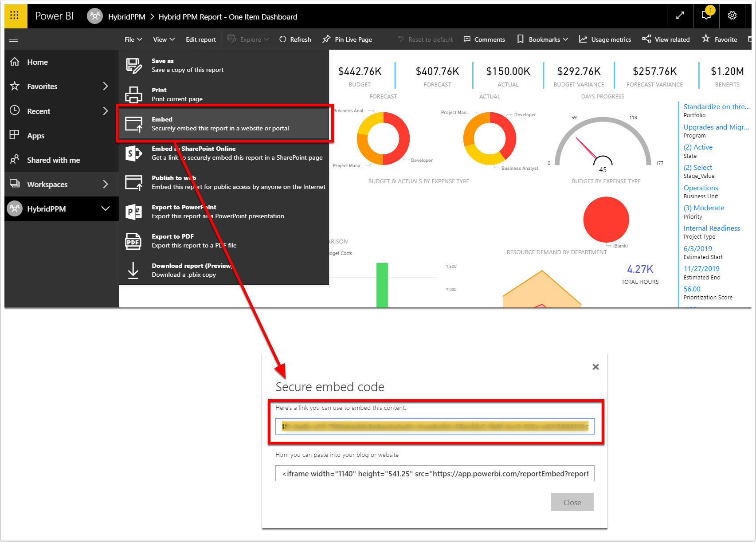Click the Home house icon in sidebar
The image size is (756, 542).
[x=15, y=62]
